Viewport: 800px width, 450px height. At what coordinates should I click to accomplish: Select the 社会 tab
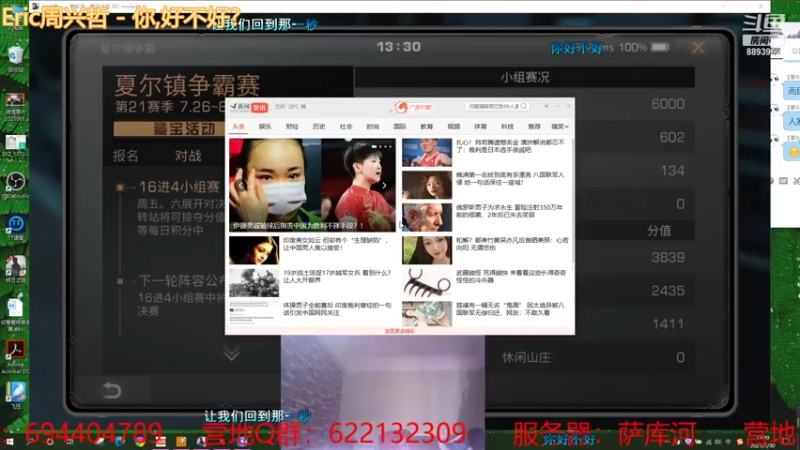point(346,127)
